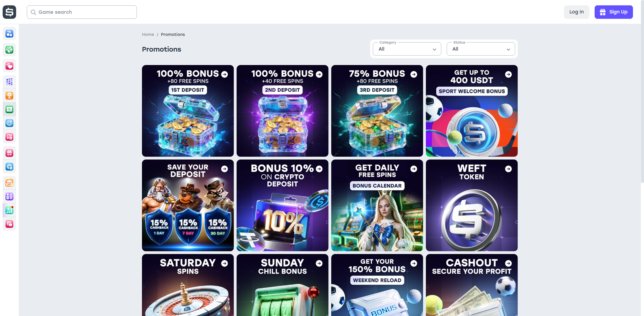Screen dimensions: 644x316
Task: Open the 400 USDT Sport Welcome Bonus promotion
Action: click(472, 111)
